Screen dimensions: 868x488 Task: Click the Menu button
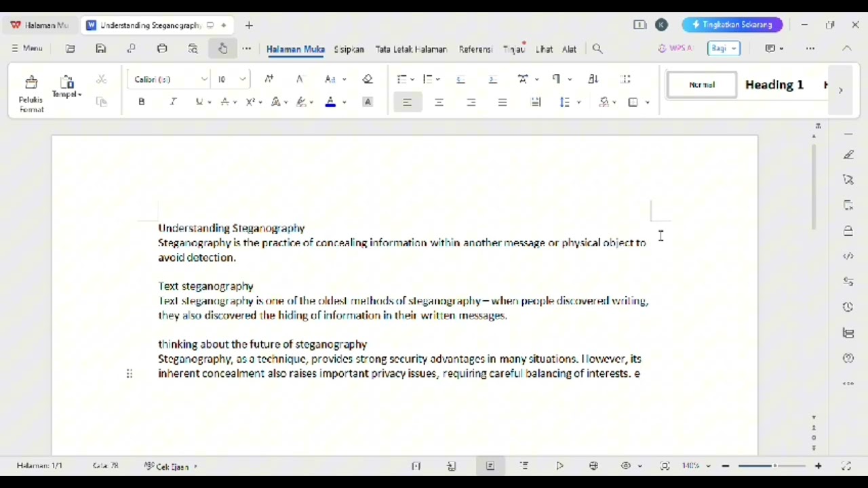(27, 48)
